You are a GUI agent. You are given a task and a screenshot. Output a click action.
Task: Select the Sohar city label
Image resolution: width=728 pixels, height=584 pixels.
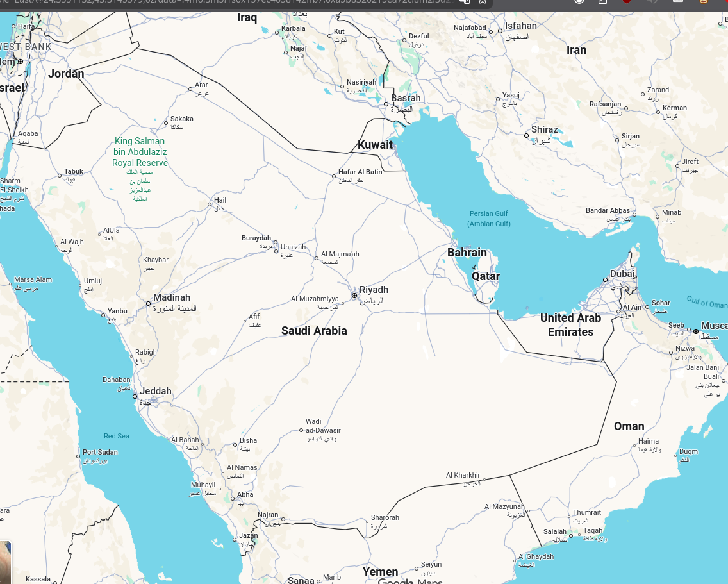[661, 303]
